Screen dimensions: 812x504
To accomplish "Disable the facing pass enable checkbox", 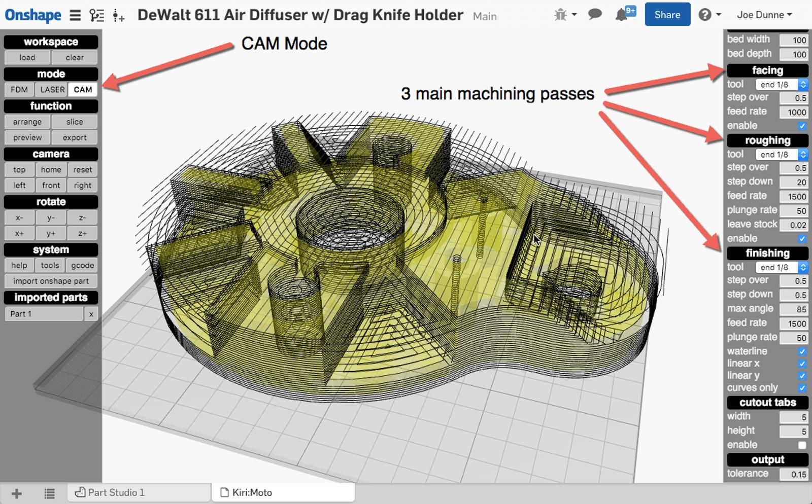I will (x=802, y=126).
